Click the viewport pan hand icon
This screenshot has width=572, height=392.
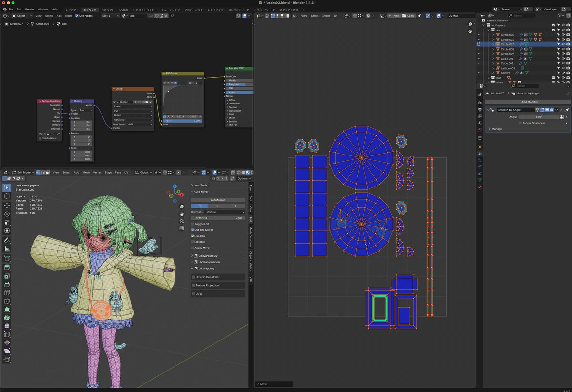click(x=182, y=214)
